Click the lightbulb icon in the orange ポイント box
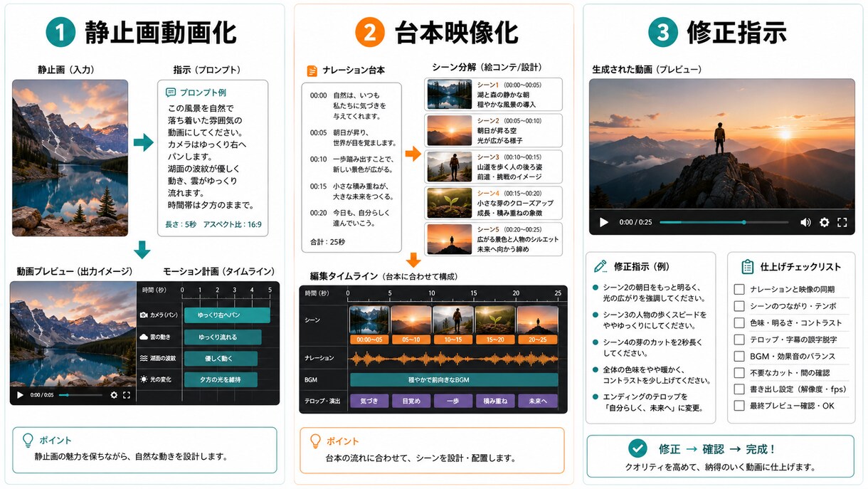The height and width of the screenshot is (489, 868). pyautogui.click(x=315, y=441)
